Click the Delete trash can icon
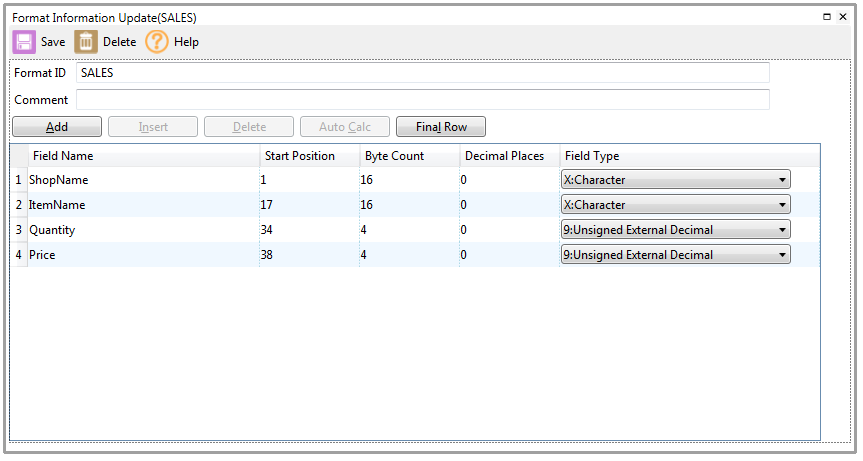Screen dimensions: 863x461 (x=86, y=42)
